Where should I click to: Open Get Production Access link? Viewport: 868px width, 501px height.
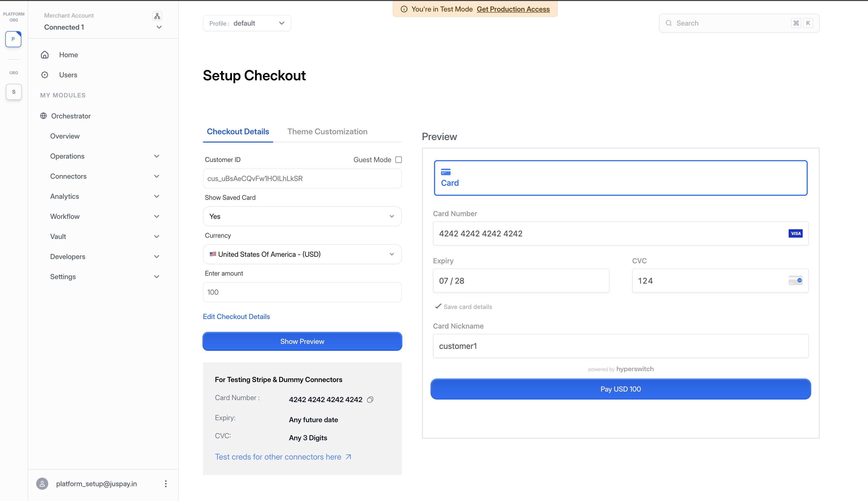click(513, 9)
